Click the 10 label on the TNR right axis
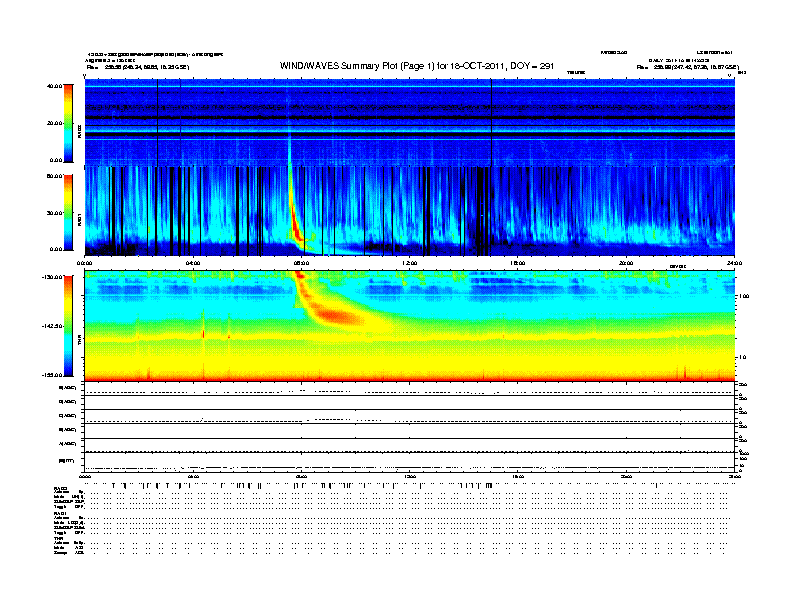Viewport: 792px width, 612px height. (x=742, y=357)
